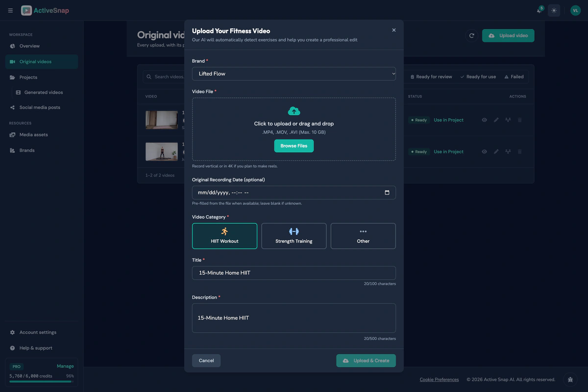588x392 pixels.
Task: Filter by Ready for review
Action: pyautogui.click(x=431, y=77)
